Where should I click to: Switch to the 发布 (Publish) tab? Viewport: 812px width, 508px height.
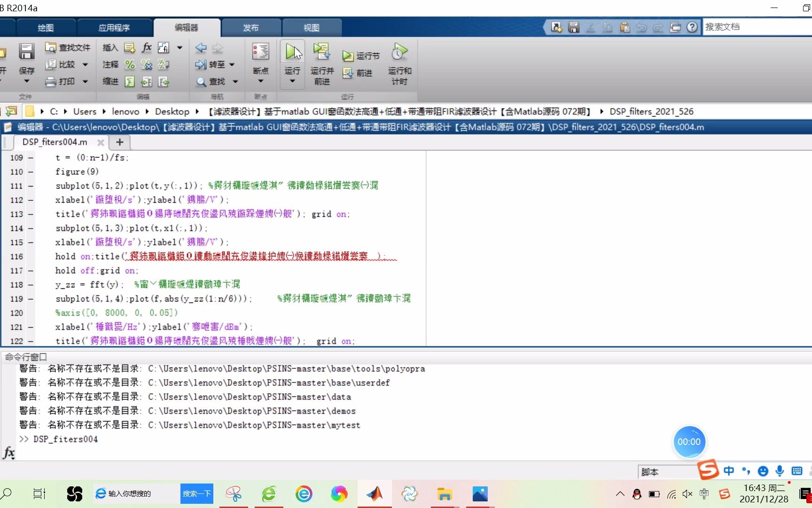tap(250, 28)
